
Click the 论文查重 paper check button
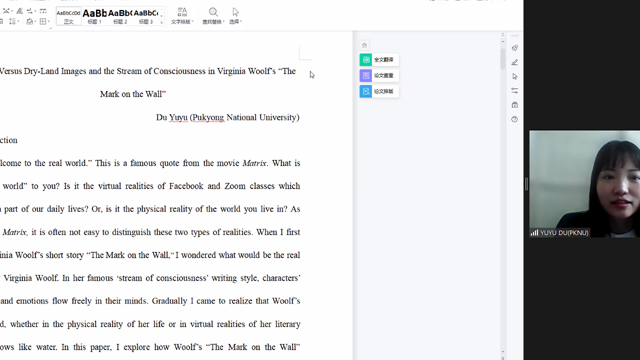379,76
